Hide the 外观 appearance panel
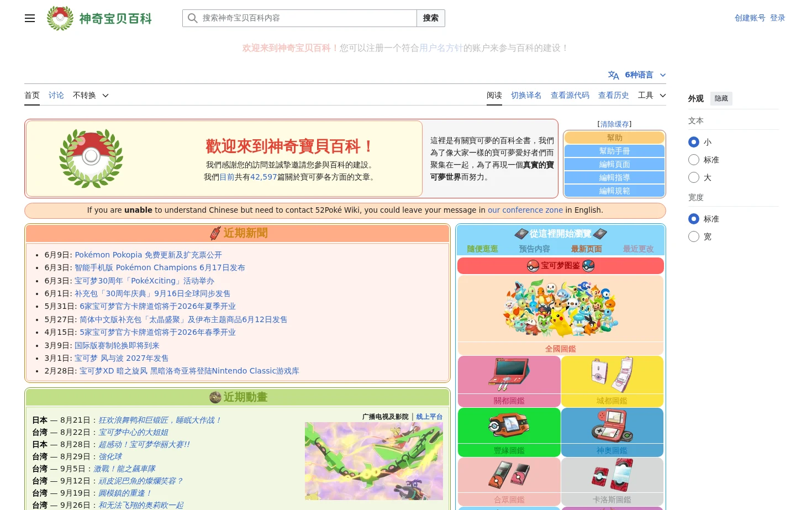The height and width of the screenshot is (510, 812). 721,98
